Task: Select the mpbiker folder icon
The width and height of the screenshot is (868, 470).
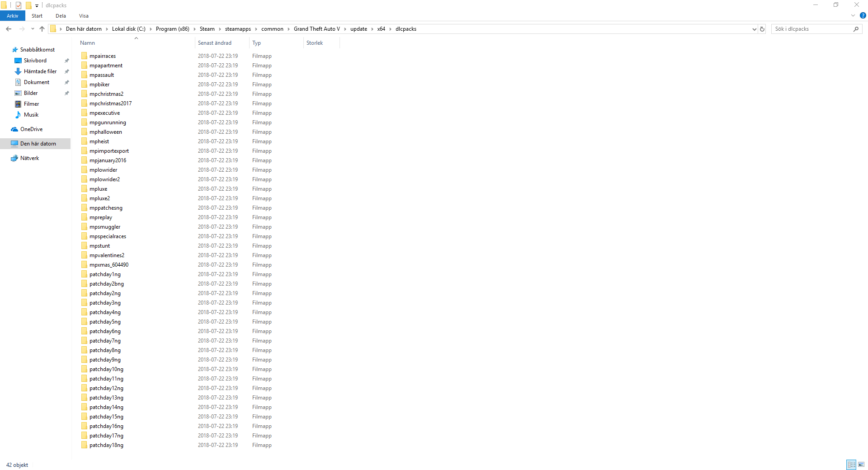Action: tap(84, 85)
